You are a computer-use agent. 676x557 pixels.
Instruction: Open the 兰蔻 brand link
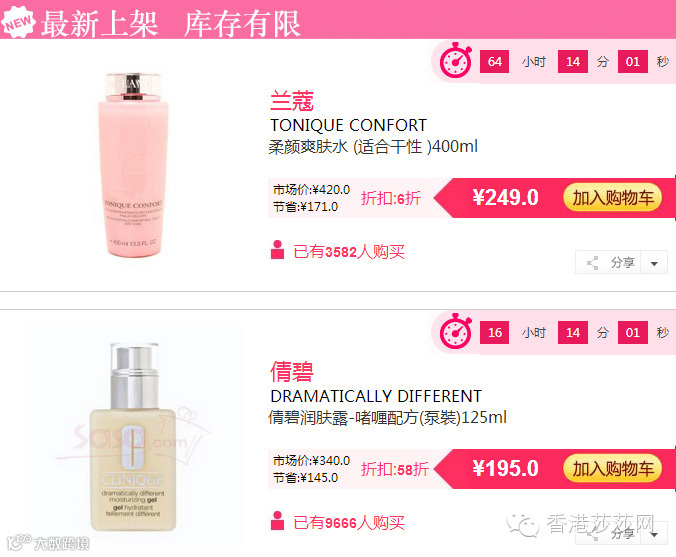click(x=292, y=101)
